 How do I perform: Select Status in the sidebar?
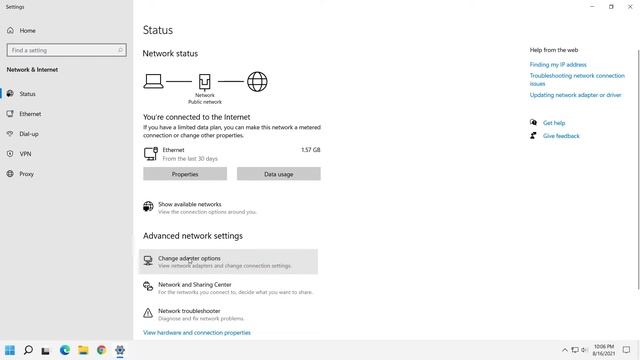tap(27, 94)
